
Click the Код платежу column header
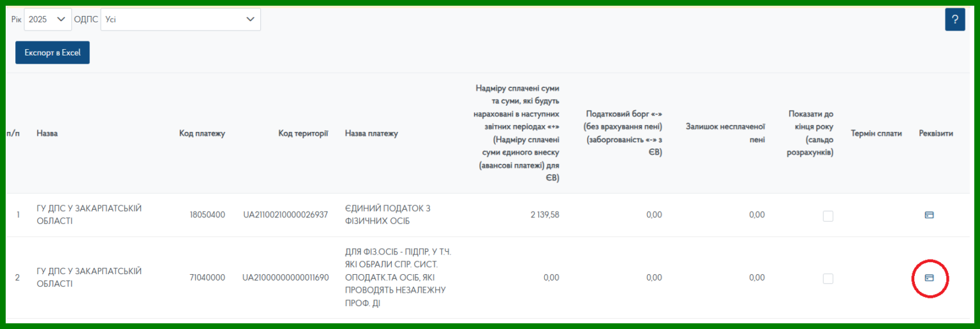point(202,133)
